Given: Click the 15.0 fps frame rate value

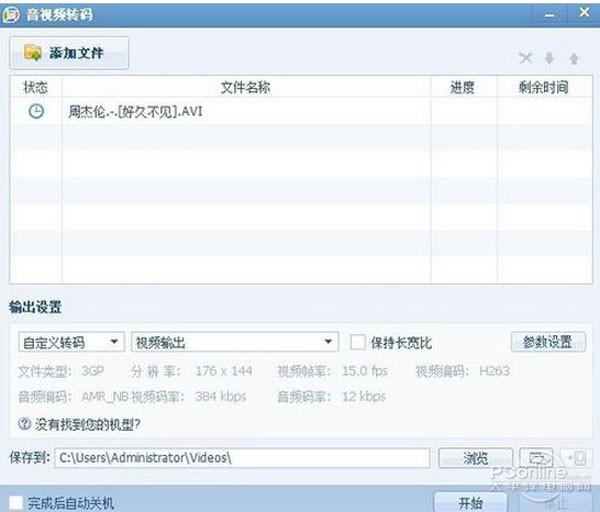Looking at the screenshot, I should 365,371.
